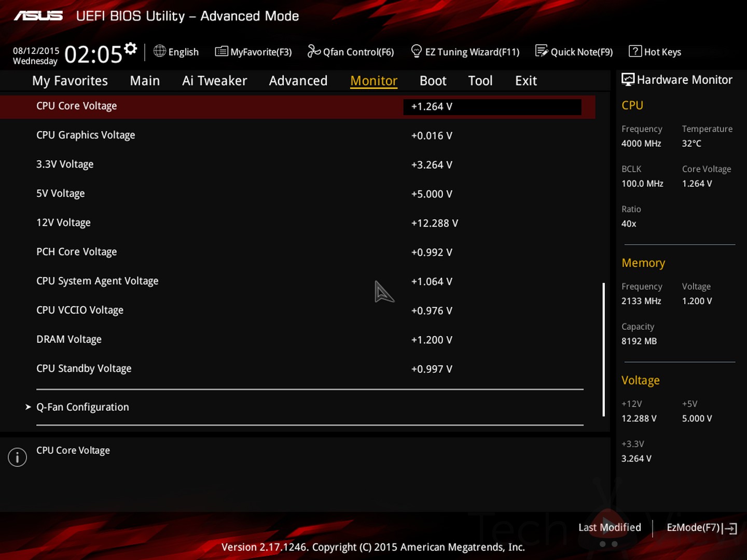The height and width of the screenshot is (560, 747).
Task: Select the 12V Voltage row
Action: point(298,222)
